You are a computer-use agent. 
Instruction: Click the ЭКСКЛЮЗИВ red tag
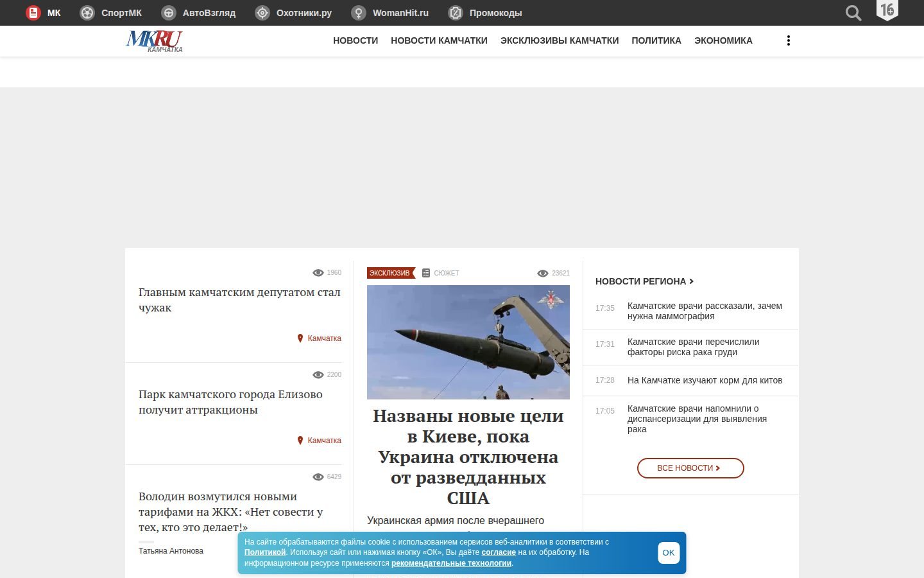391,273
